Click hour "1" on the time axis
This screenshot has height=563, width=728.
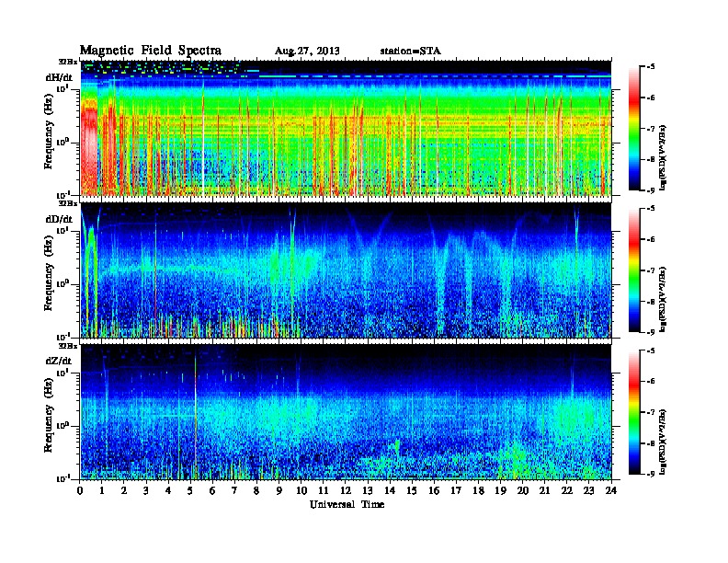click(x=102, y=491)
